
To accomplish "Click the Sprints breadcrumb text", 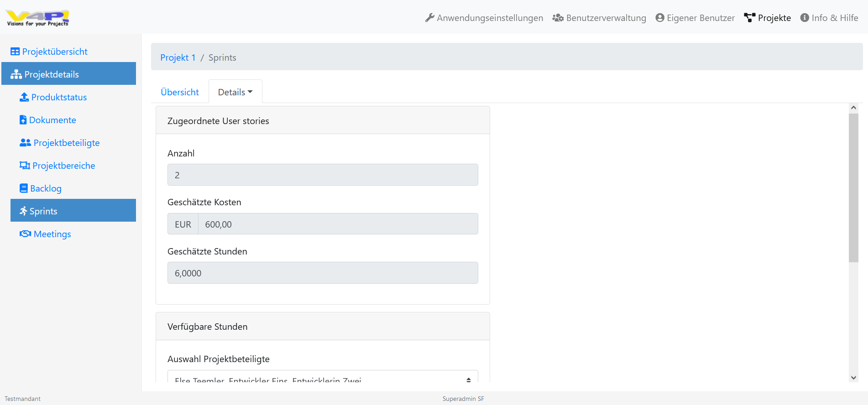I will coord(222,57).
